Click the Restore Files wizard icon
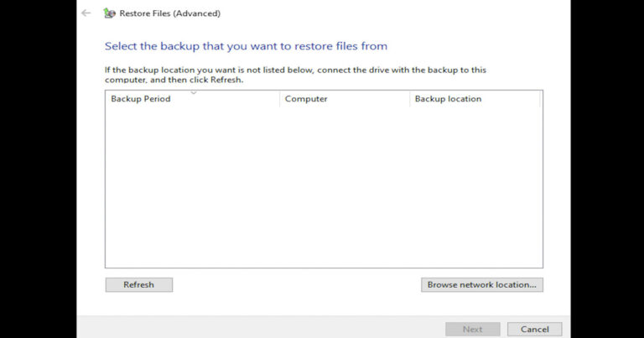Image resolution: width=644 pixels, height=338 pixels. [109, 13]
